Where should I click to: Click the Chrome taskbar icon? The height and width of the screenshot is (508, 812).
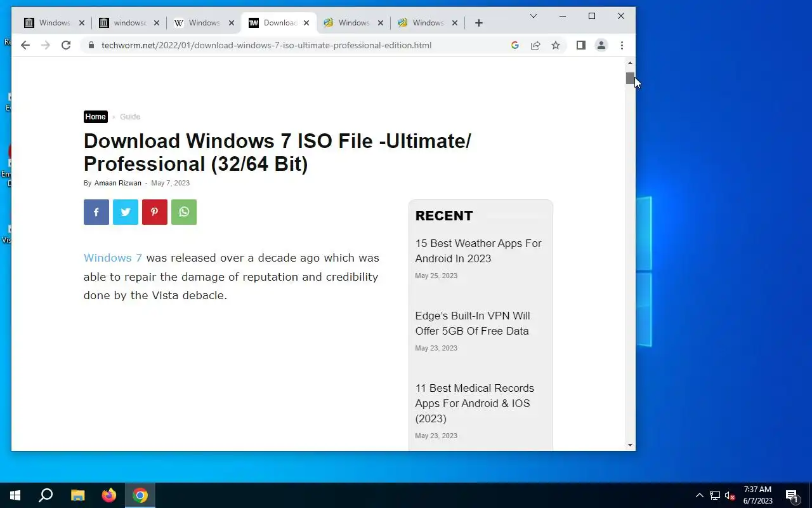point(140,495)
